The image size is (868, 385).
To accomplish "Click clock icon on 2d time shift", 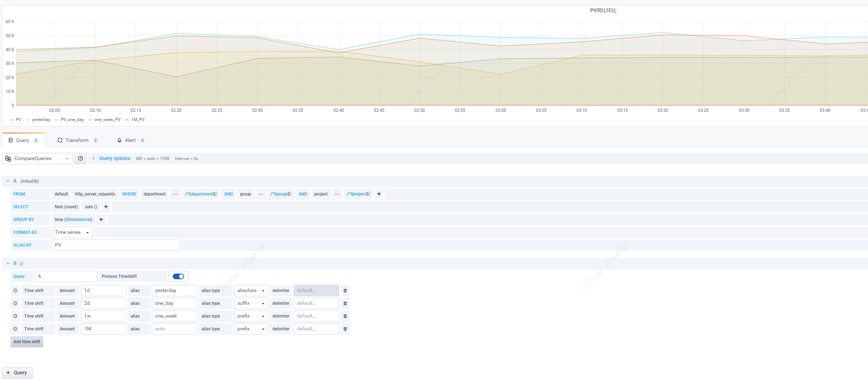I will [x=15, y=303].
